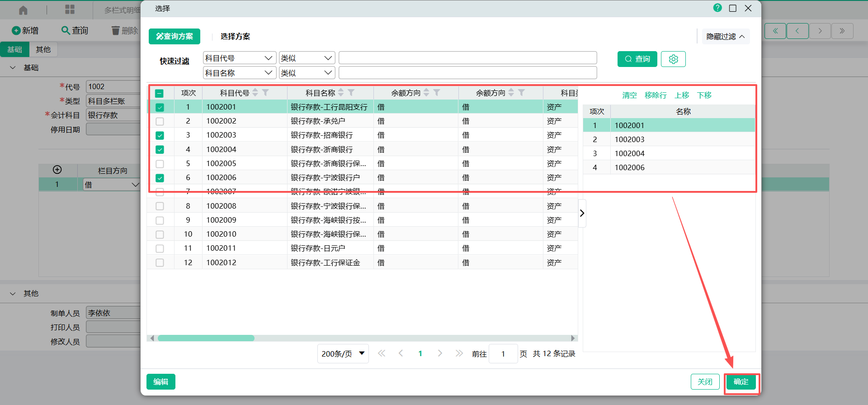The height and width of the screenshot is (405, 868).
Task: Open the 200条/页 page size dropdown
Action: tap(343, 354)
